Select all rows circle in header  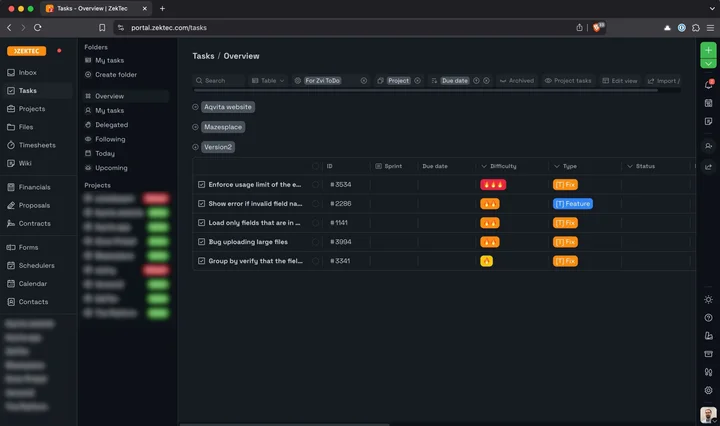(x=315, y=166)
